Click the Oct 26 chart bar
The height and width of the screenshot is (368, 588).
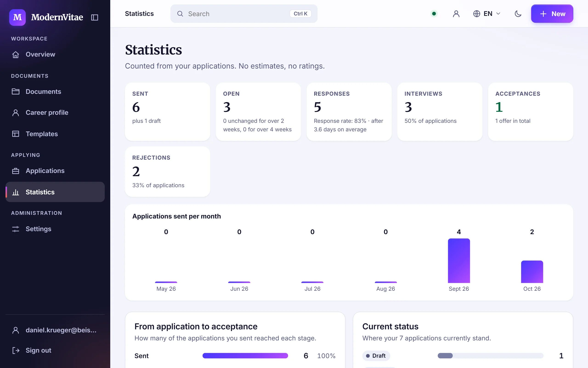[532, 272]
